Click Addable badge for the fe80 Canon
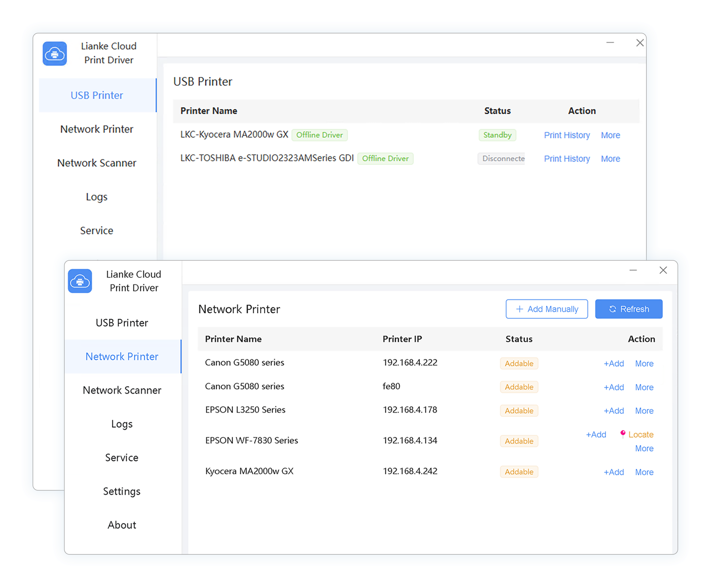 coord(519,387)
